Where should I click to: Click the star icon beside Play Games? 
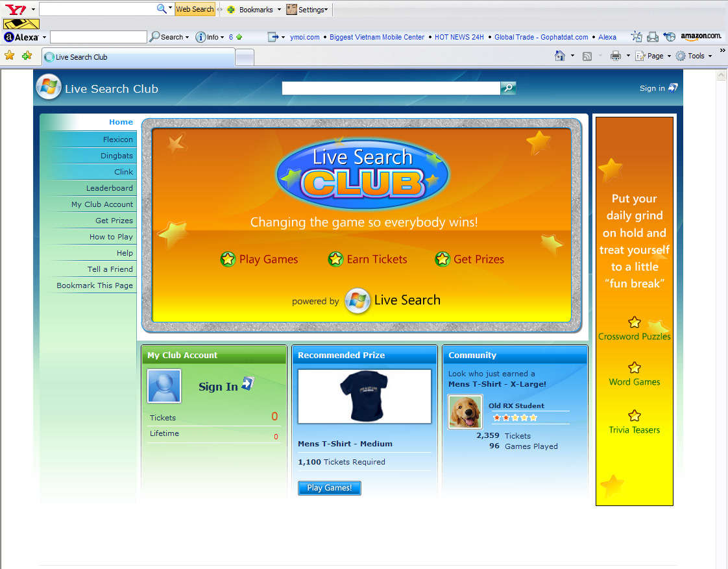tap(228, 259)
